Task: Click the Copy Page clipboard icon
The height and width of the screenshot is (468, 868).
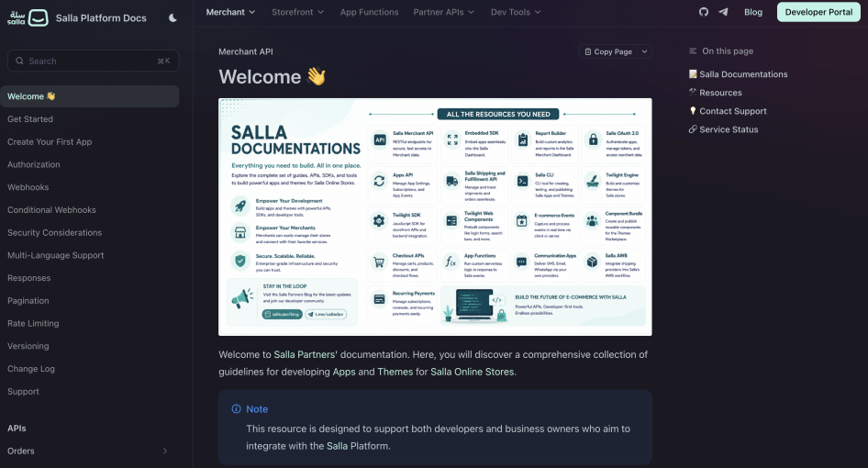Action: tap(588, 51)
